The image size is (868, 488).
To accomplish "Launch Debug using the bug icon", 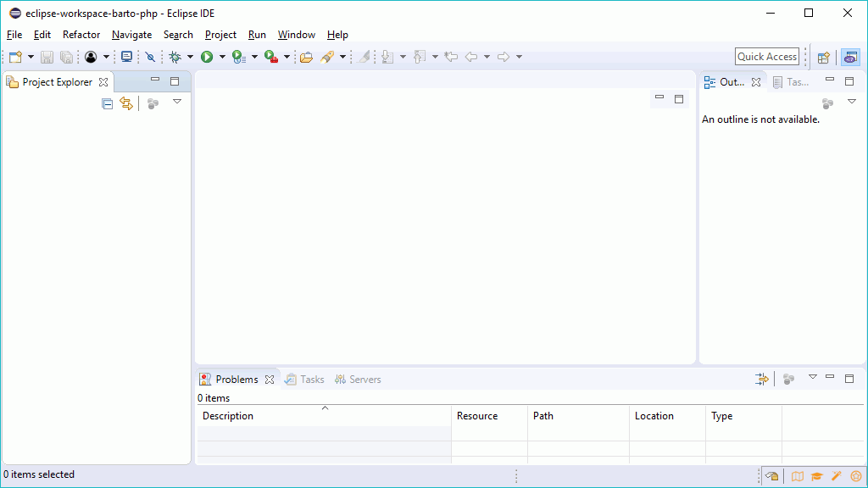I will (175, 57).
